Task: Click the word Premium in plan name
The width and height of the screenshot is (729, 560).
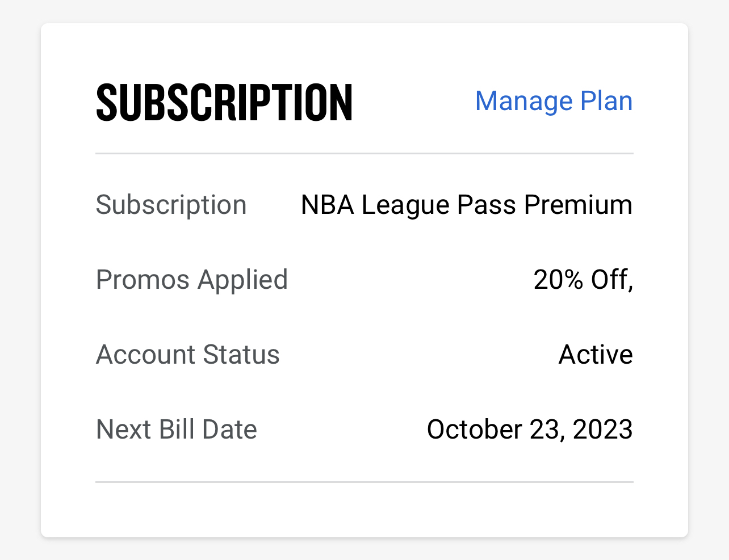Action: tap(578, 205)
